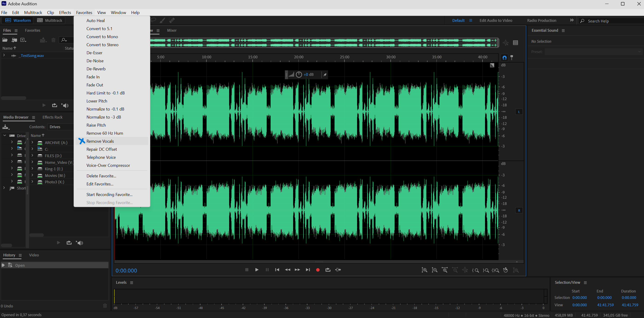
Task: Switch to the Effects Rack tab
Action: [52, 117]
